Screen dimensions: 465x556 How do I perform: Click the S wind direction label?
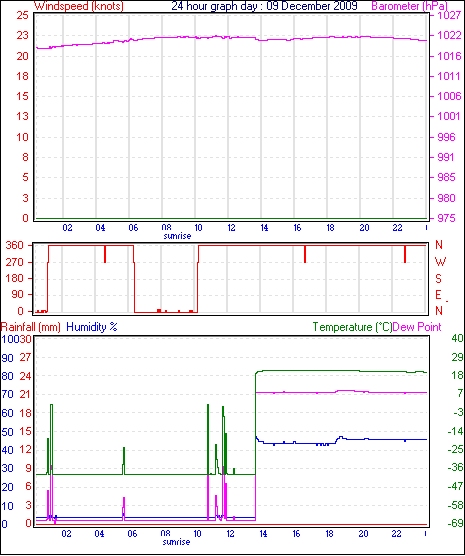point(438,279)
